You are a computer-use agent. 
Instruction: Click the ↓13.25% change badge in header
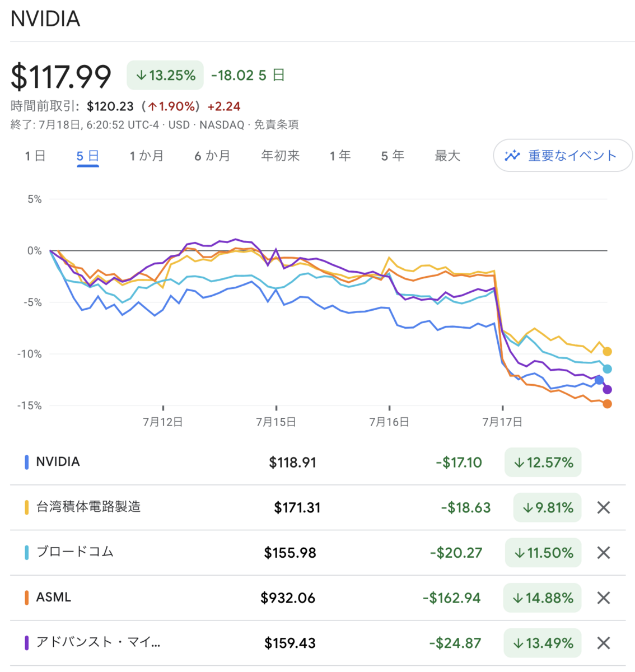[165, 75]
